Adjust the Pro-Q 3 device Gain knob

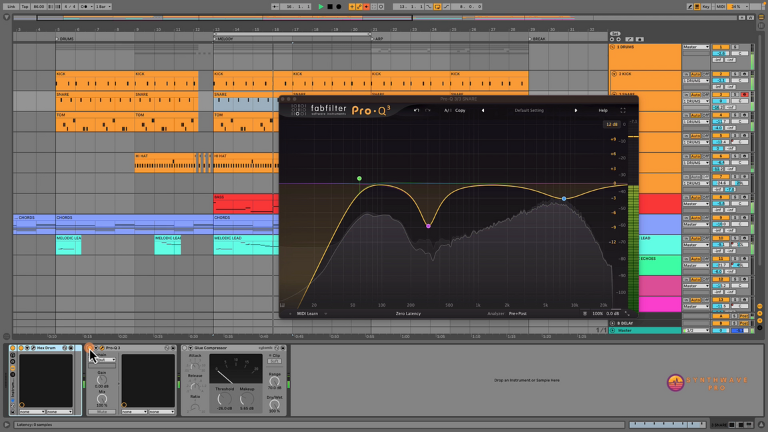point(101,380)
